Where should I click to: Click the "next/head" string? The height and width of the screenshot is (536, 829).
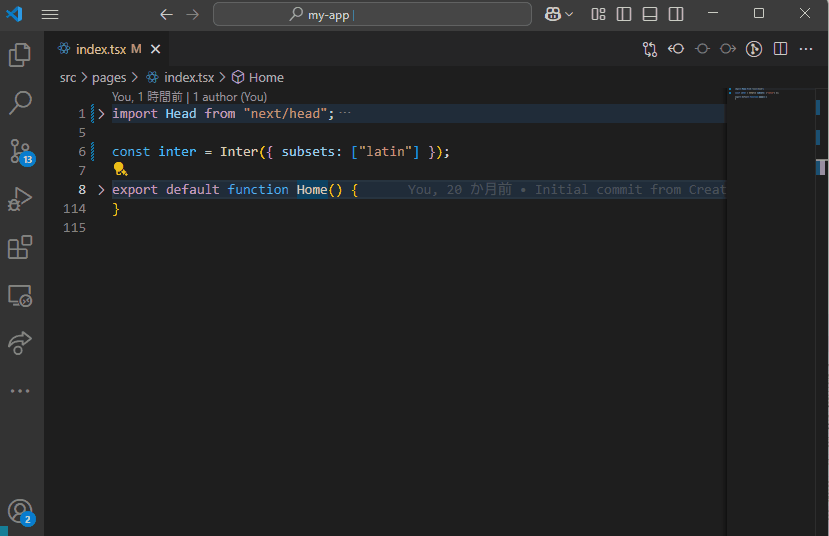click(285, 114)
